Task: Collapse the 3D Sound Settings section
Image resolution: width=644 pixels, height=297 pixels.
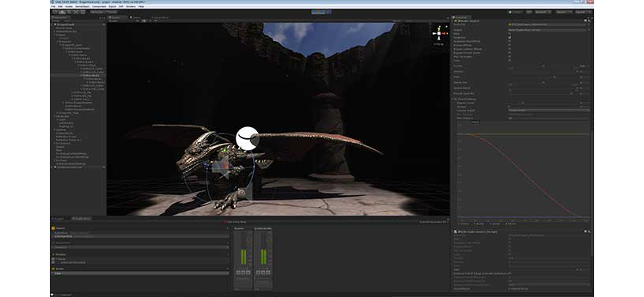Action: [x=452, y=99]
